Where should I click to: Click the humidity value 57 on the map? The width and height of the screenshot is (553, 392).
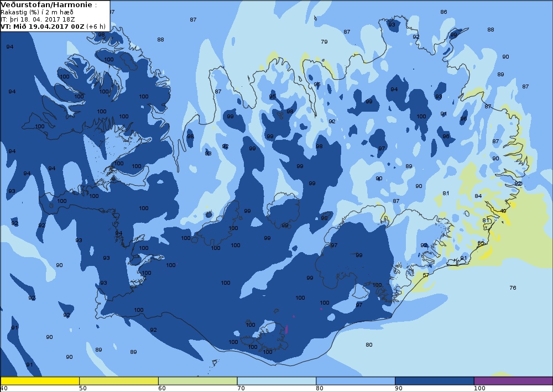click(x=426, y=275)
